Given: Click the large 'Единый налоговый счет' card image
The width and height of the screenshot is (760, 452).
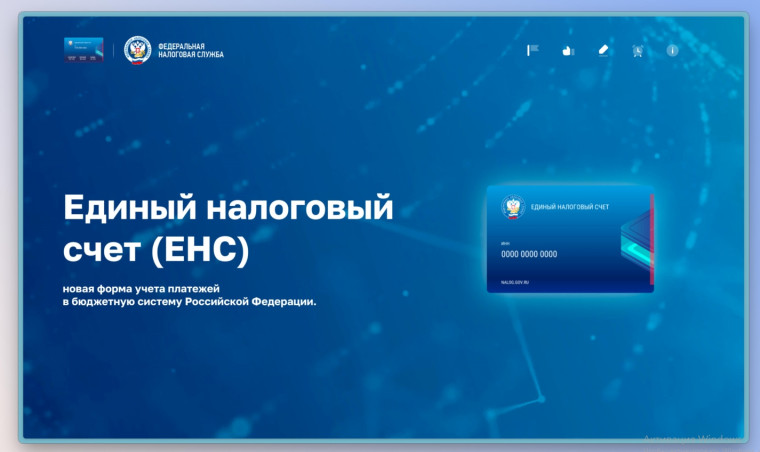Looking at the screenshot, I should pos(570,239).
